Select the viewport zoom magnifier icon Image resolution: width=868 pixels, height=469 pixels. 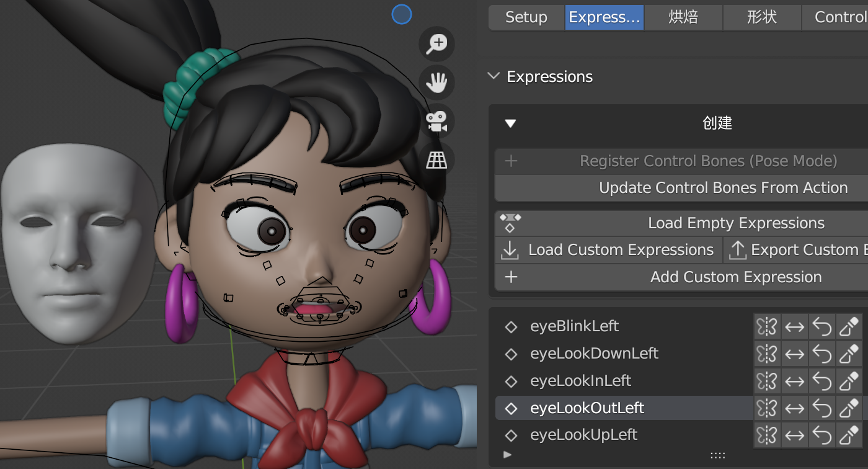tap(436, 44)
